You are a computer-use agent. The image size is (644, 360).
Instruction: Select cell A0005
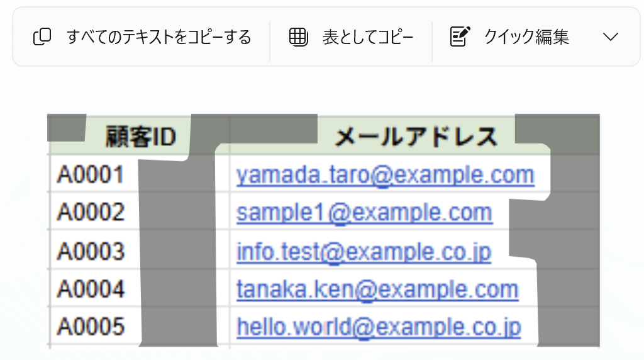(x=91, y=327)
